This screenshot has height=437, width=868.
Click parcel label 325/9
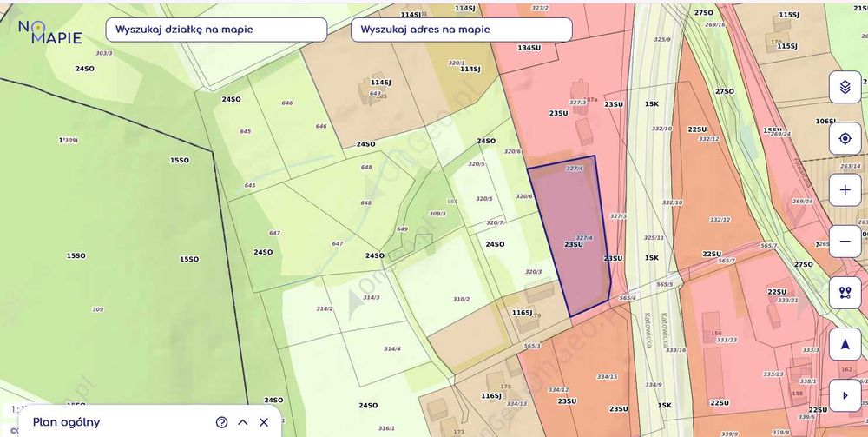point(662,39)
